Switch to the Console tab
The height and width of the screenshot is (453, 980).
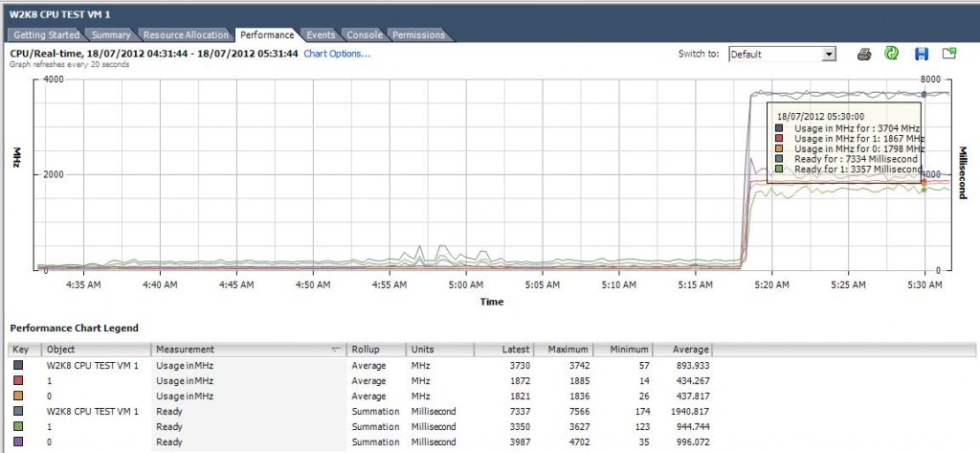pyautogui.click(x=365, y=35)
